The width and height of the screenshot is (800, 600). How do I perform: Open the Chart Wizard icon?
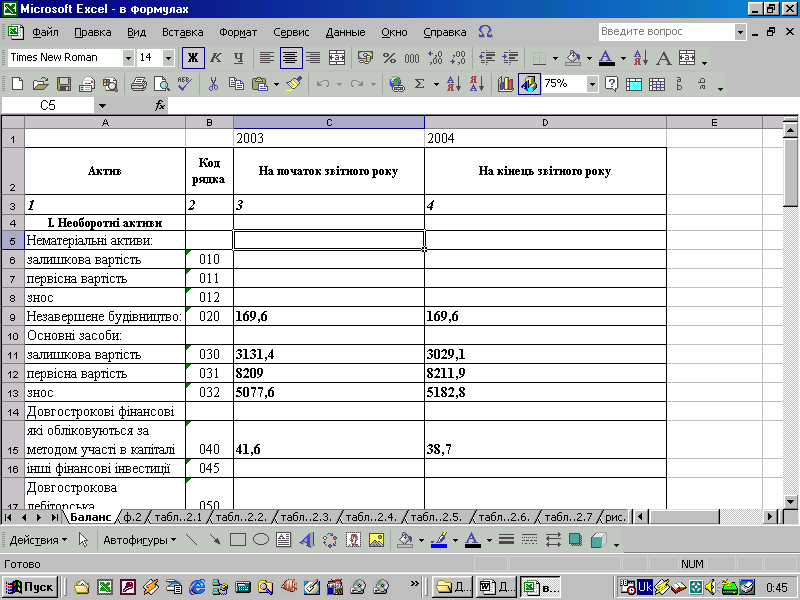tap(505, 84)
